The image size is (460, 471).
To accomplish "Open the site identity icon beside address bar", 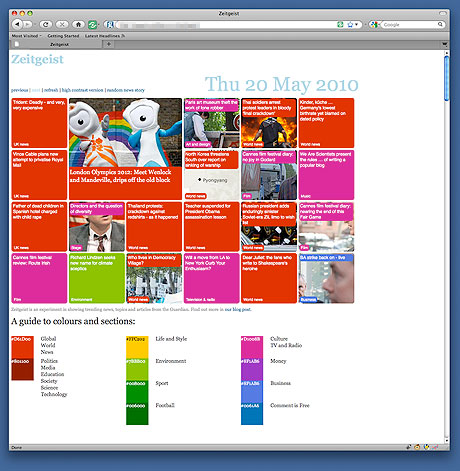I will tap(110, 24).
